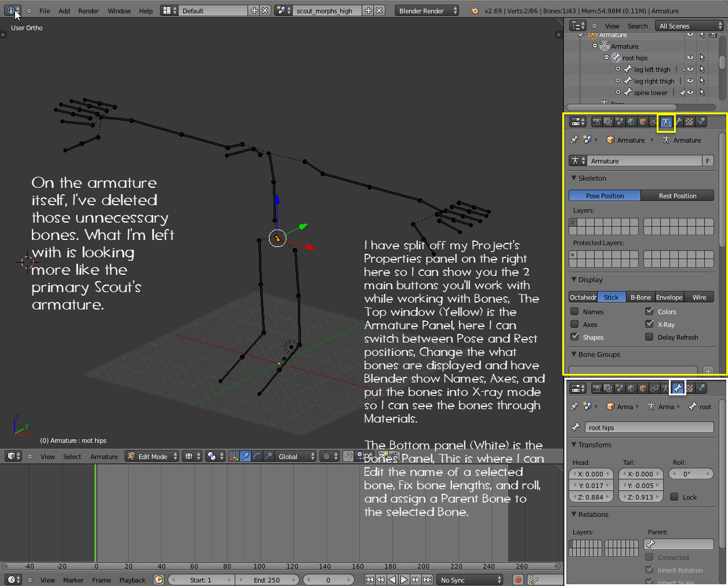
Task: Toggle the 3D manipulator axis icon
Action: pos(234,457)
